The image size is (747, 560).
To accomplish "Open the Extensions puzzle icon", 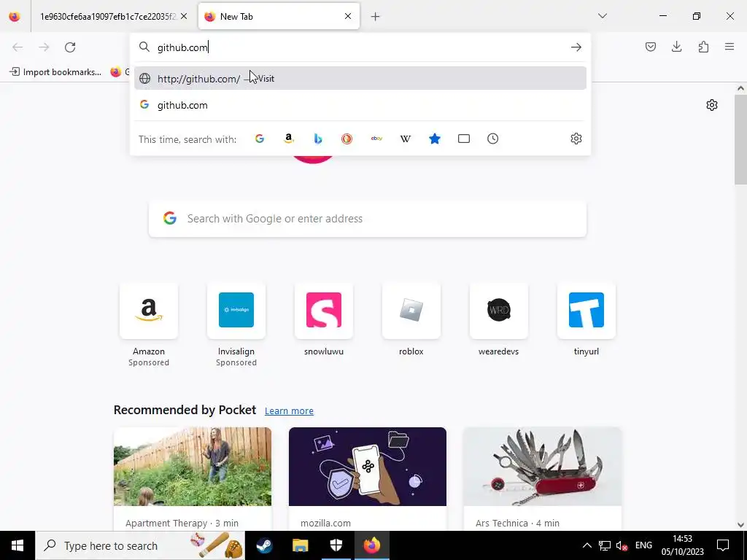I will tap(703, 47).
